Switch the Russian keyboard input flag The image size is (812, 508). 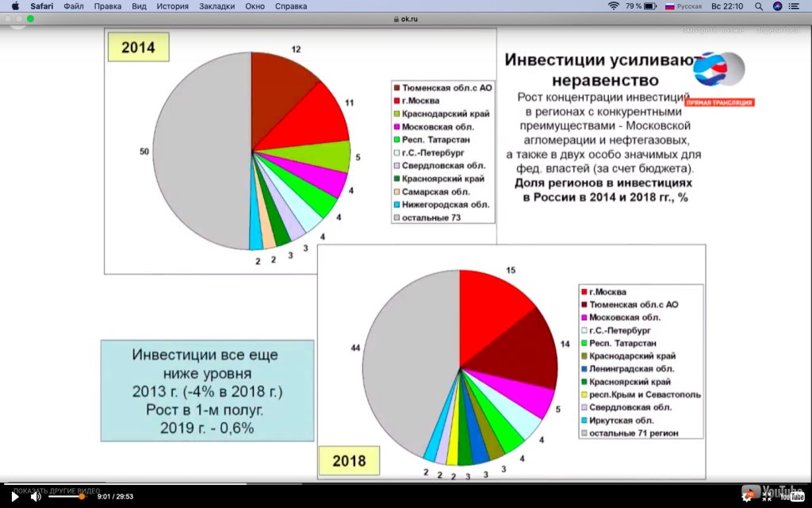pos(669,6)
